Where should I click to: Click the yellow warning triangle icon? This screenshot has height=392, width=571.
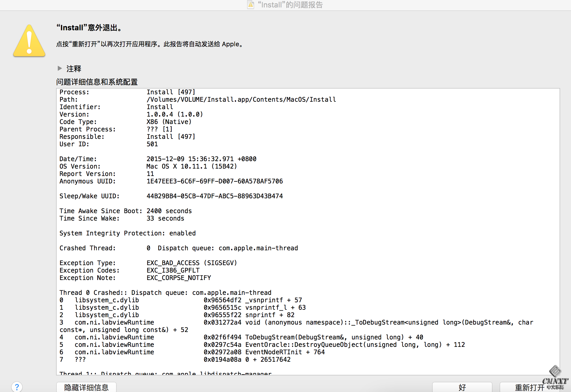(29, 41)
